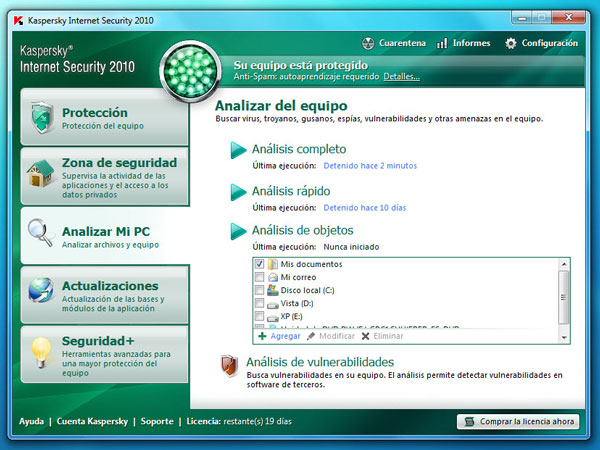600x450 pixels.
Task: Click the Kaspersky K logo in title bar
Action: 18,20
